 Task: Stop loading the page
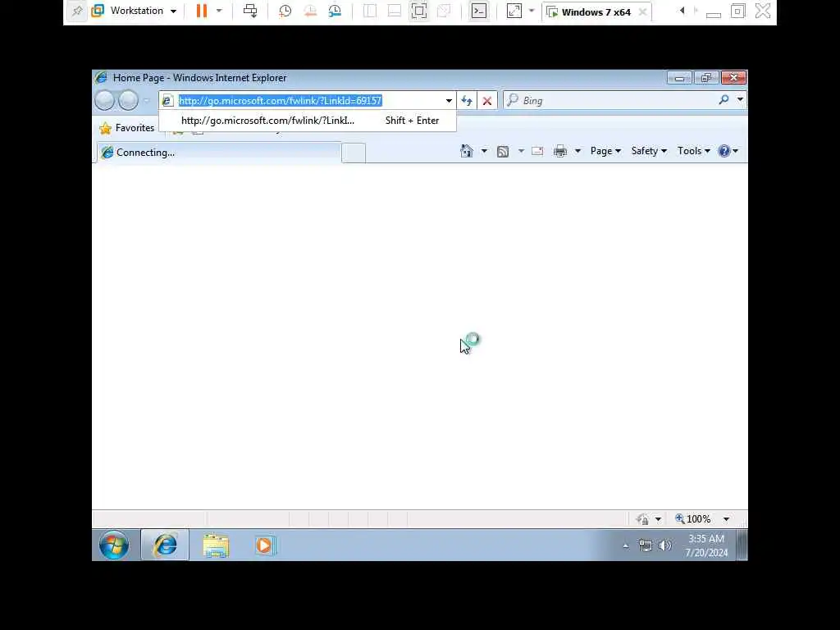pos(487,101)
